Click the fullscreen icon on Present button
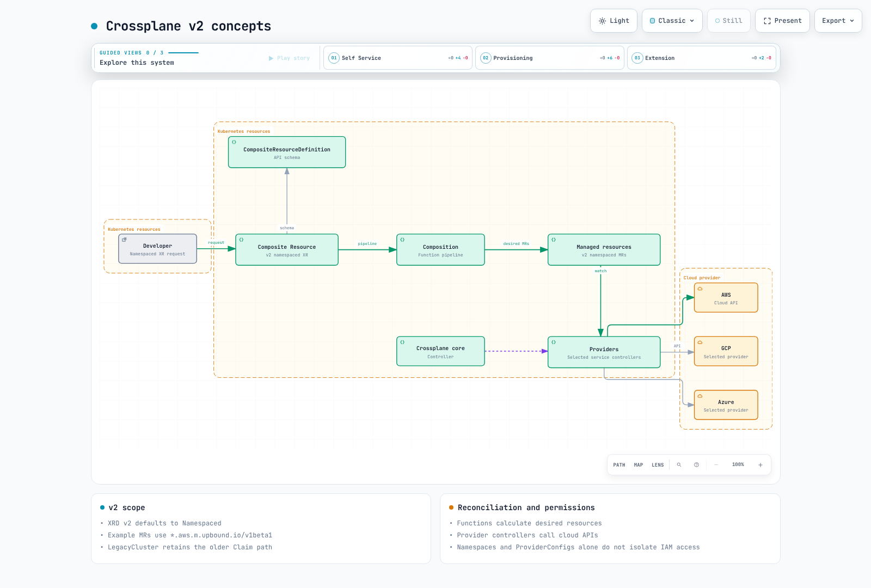Screen dimensions: 871x588 pyautogui.click(x=767, y=21)
